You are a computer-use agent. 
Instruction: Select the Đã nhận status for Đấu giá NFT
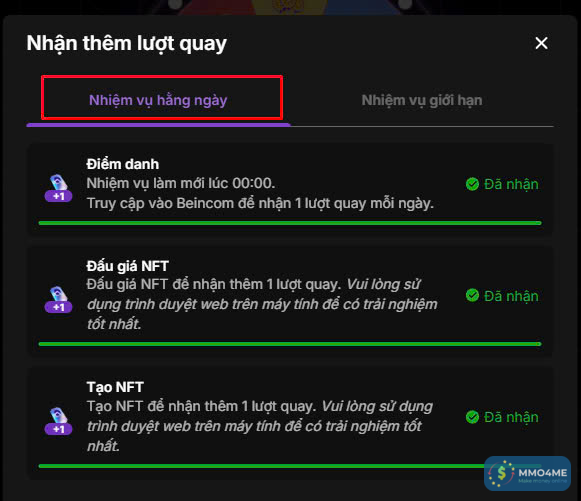pyautogui.click(x=502, y=296)
